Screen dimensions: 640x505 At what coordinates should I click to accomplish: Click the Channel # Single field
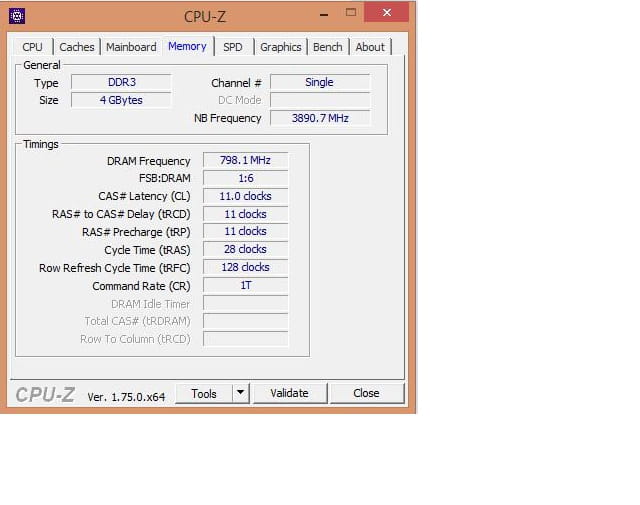pos(319,83)
